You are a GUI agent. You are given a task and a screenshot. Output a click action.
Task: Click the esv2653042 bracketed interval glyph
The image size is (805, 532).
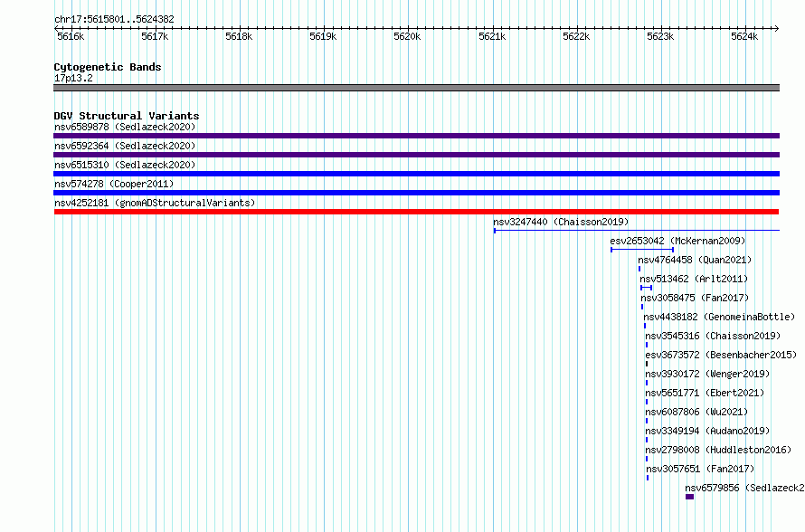click(642, 250)
